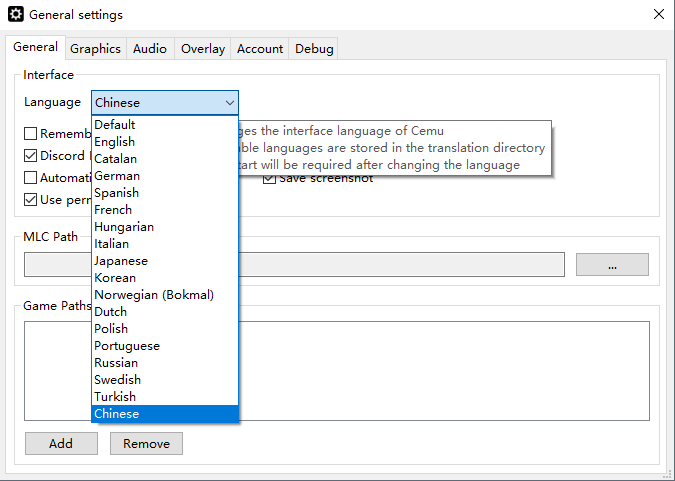Open the Account tab

click(260, 49)
